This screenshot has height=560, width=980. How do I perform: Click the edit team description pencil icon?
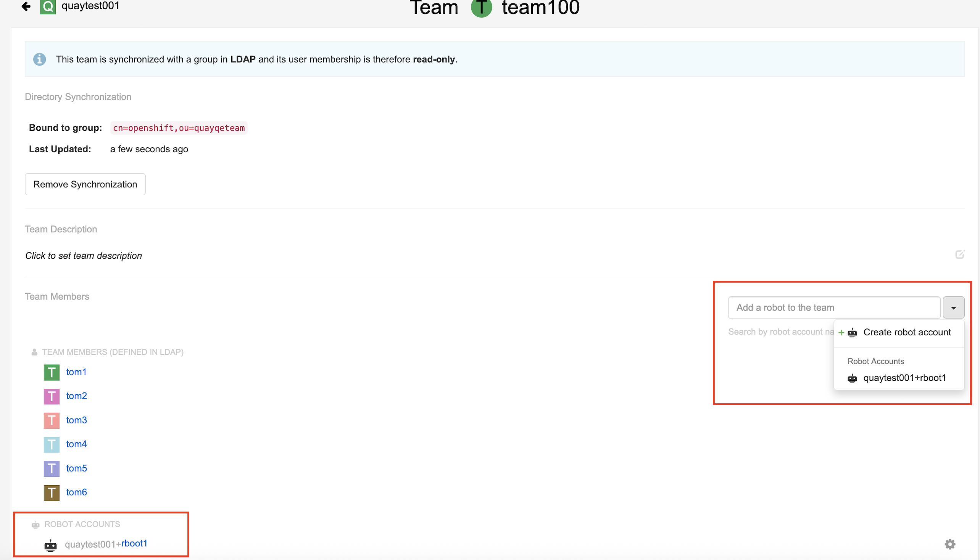[x=960, y=254]
